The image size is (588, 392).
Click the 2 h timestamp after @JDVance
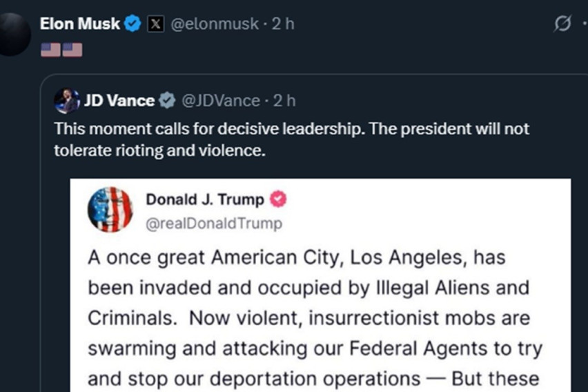pyautogui.click(x=284, y=101)
